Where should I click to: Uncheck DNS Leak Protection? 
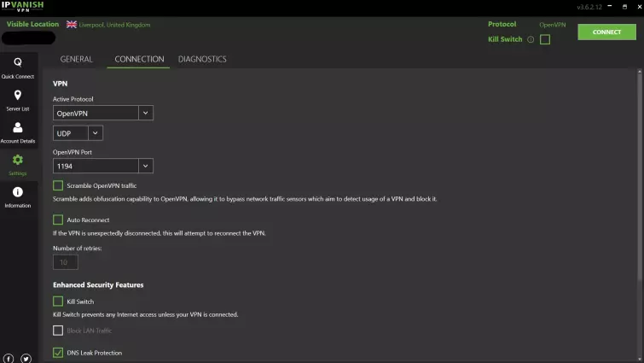coord(58,353)
